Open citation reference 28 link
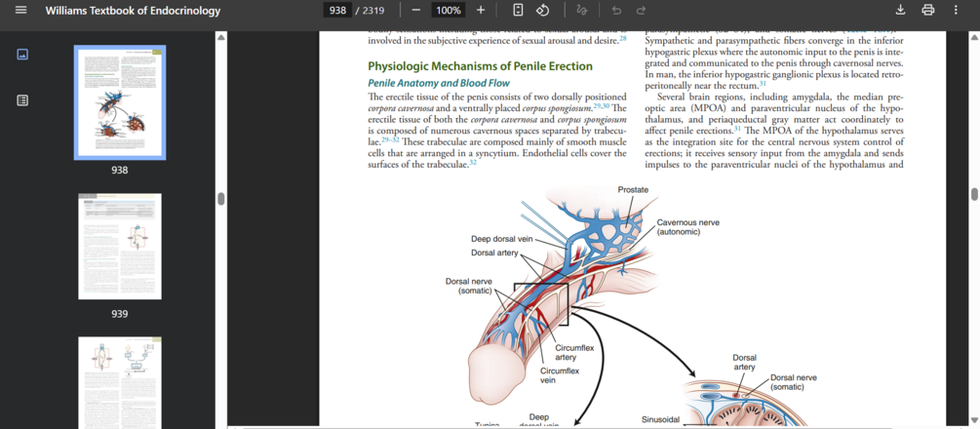This screenshot has width=980, height=429. (x=622, y=39)
